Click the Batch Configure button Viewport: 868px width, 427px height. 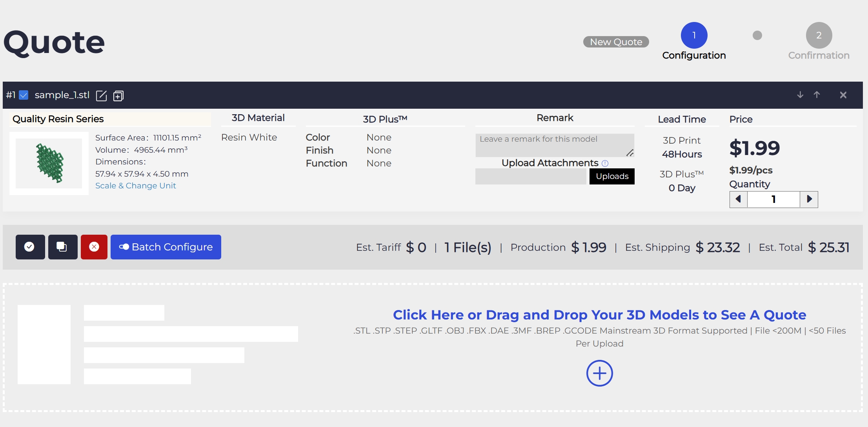coord(166,247)
